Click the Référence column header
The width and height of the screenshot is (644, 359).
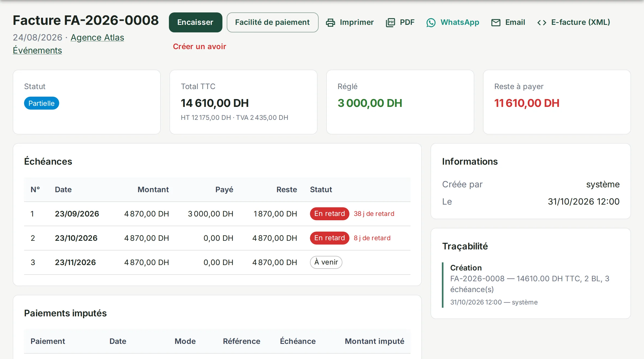242,341
